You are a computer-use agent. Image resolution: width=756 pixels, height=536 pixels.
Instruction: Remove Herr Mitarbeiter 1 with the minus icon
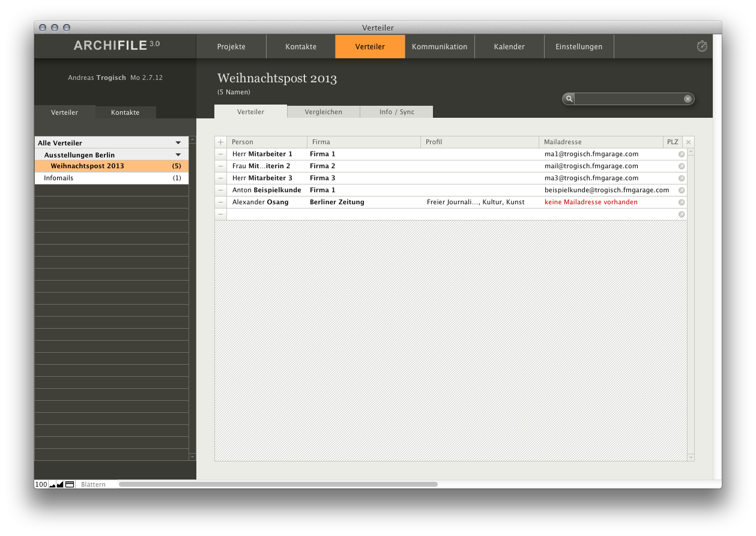click(220, 154)
